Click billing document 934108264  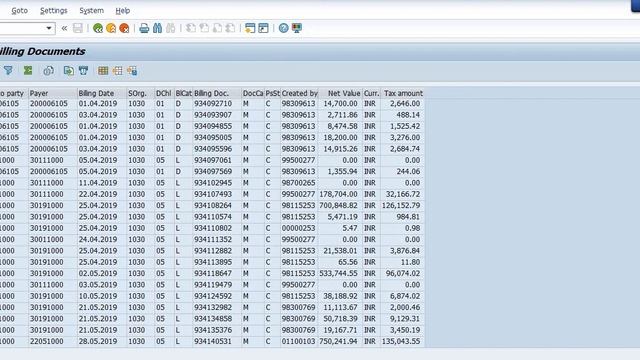[x=213, y=206]
